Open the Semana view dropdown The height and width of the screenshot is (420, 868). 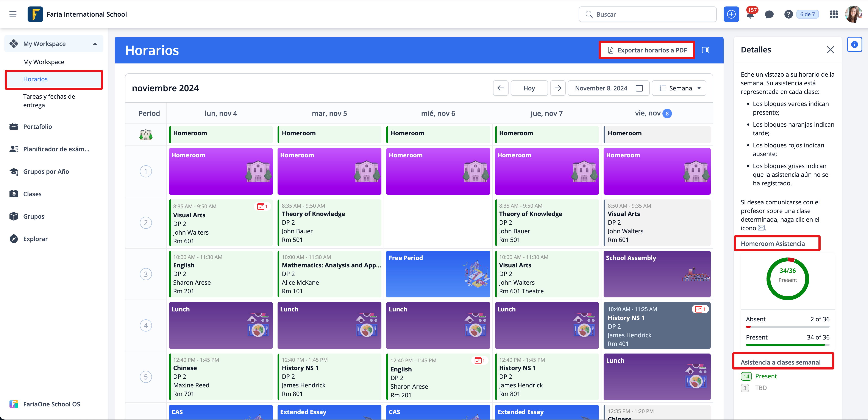pos(679,88)
